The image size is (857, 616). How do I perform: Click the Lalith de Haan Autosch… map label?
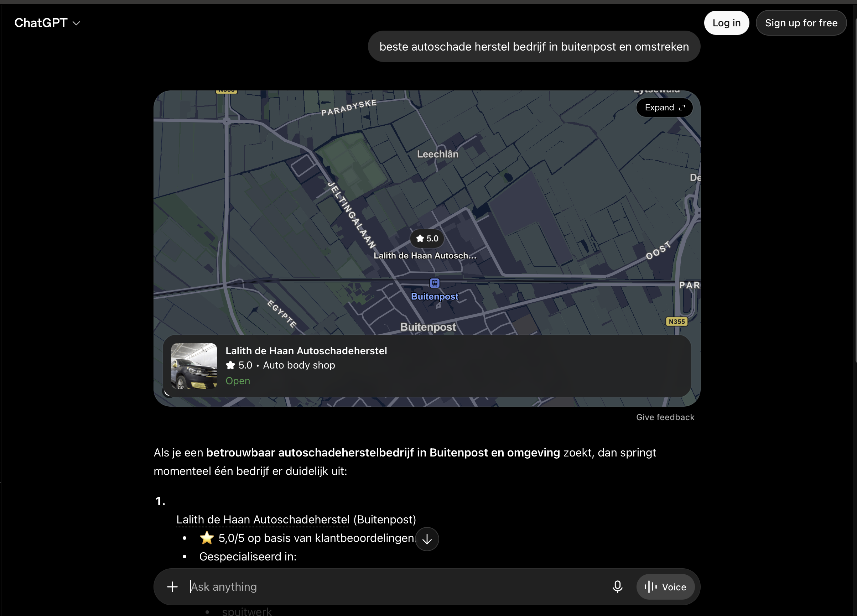pyautogui.click(x=425, y=256)
